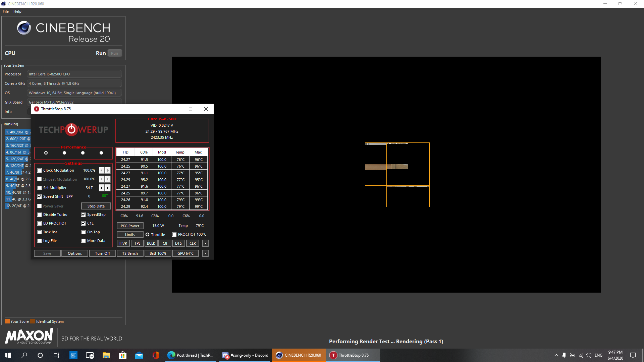Increase Set Multiplier with right arrow
The height and width of the screenshot is (362, 644).
coord(108,188)
